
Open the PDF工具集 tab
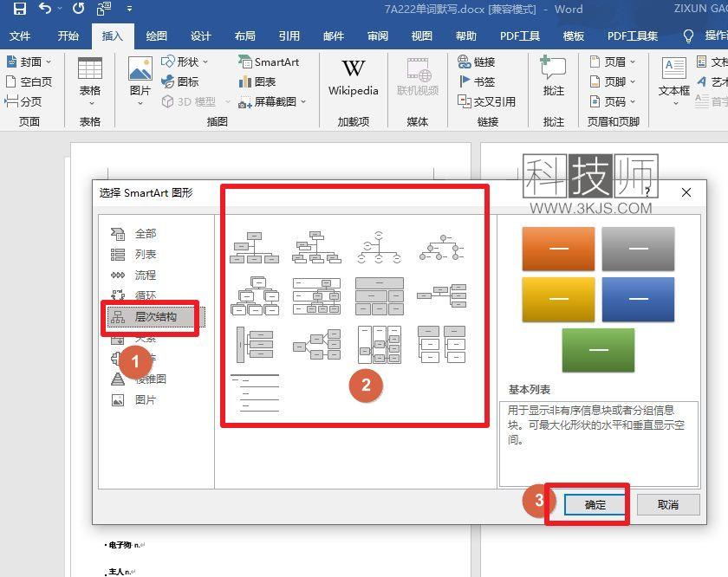click(633, 36)
